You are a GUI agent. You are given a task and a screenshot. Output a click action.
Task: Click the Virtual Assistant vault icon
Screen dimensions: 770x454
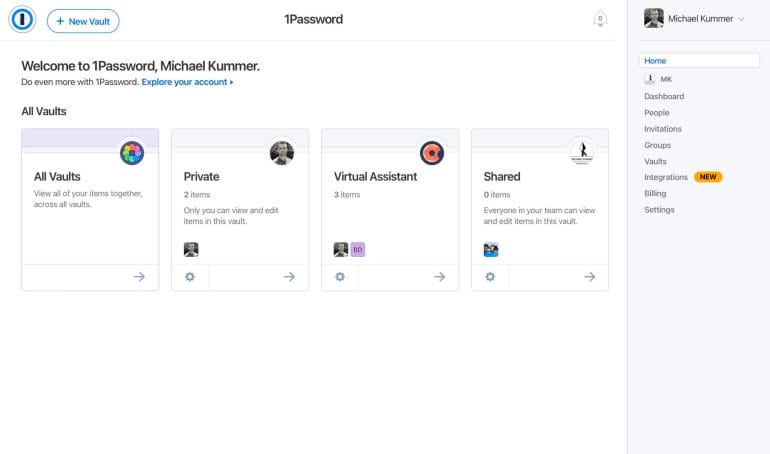click(432, 153)
